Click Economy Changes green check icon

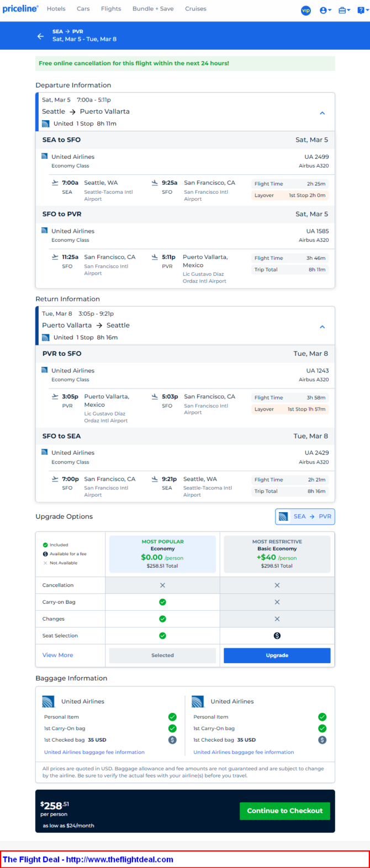click(x=162, y=619)
